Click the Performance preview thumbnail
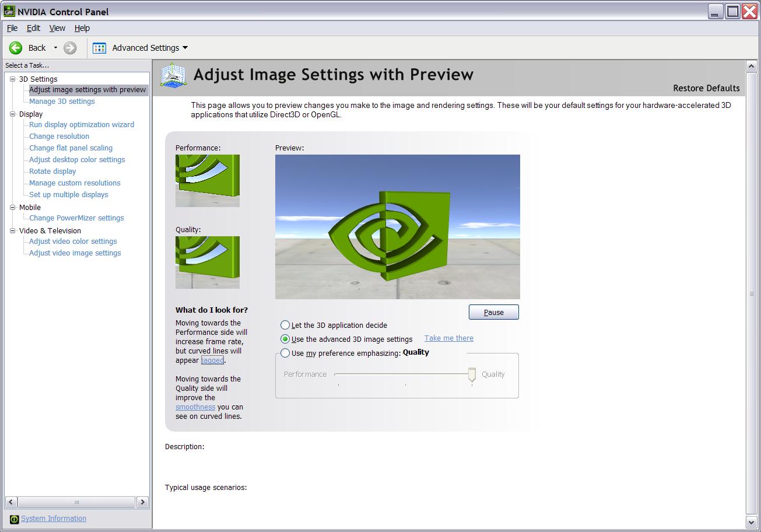This screenshot has height=532, width=761. click(208, 181)
